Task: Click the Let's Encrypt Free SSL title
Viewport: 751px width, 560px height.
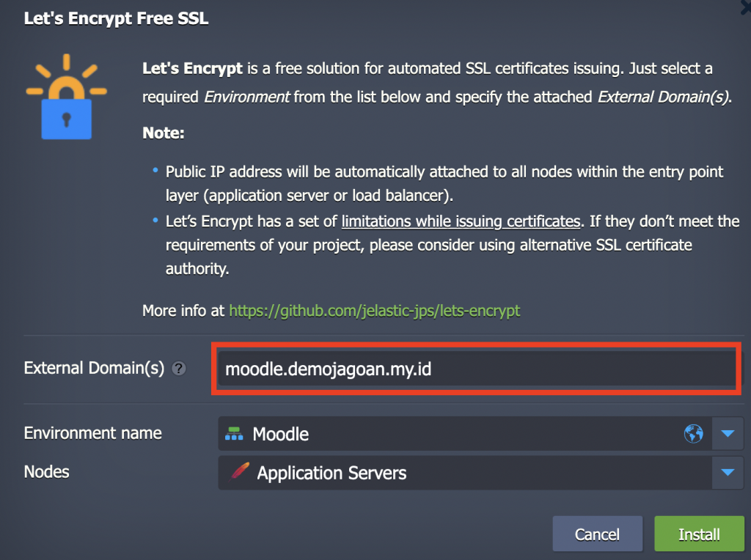Action: 116,18
